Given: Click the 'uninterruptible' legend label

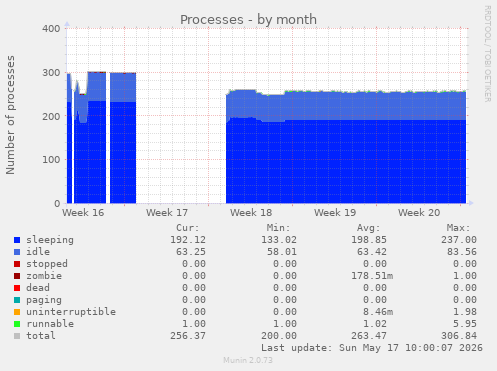Looking at the screenshot, I should [71, 312].
